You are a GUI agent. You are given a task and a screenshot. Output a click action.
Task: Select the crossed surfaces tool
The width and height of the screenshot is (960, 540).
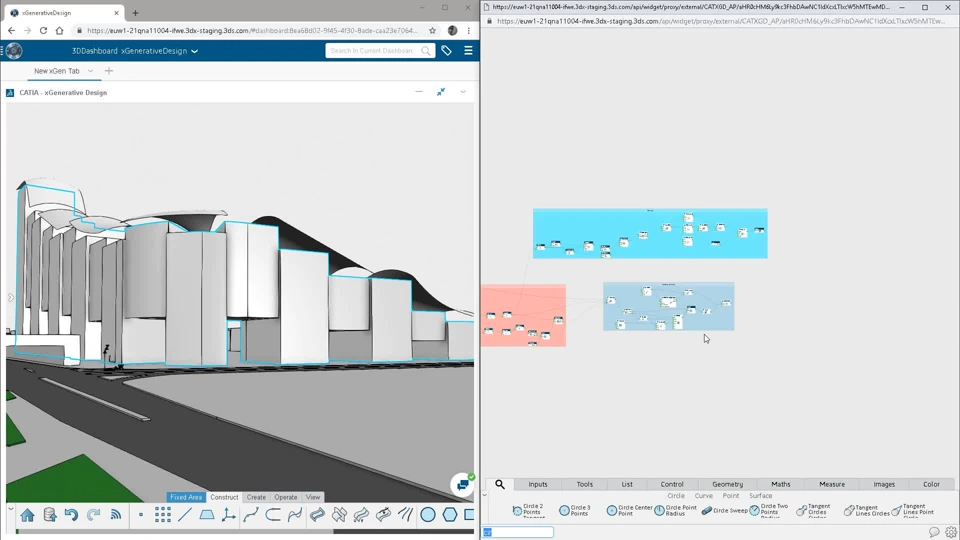339,515
